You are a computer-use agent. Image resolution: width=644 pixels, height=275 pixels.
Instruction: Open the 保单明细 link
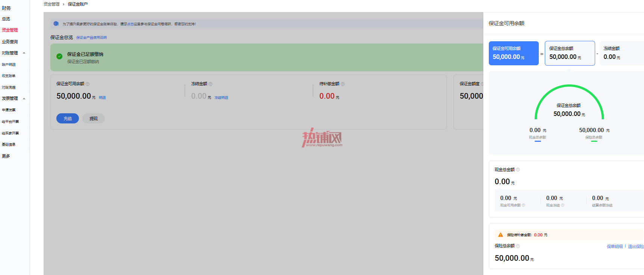[615, 246]
